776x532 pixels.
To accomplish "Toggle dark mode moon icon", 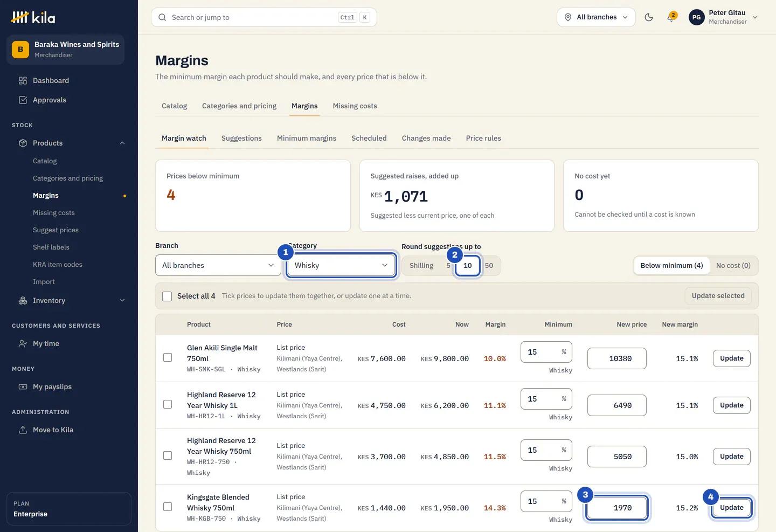I will [649, 17].
